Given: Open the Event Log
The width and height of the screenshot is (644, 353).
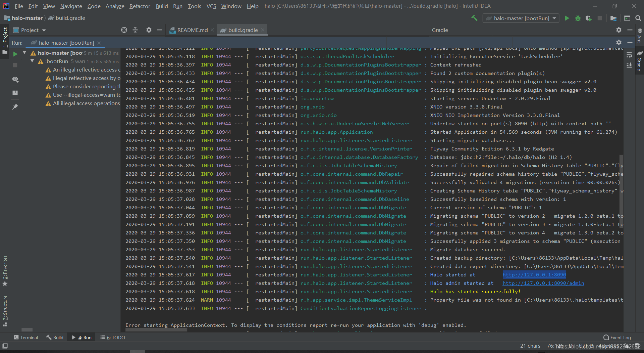Looking at the screenshot, I should click(x=617, y=338).
